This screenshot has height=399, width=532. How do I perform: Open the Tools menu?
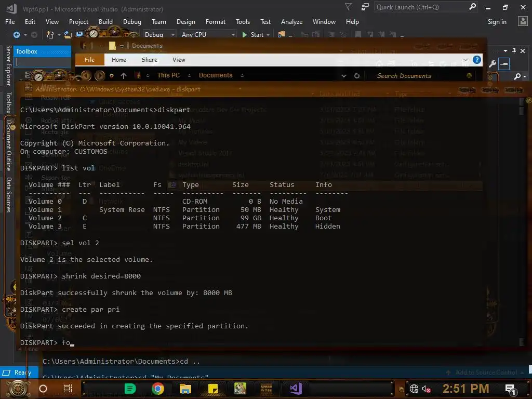pyautogui.click(x=243, y=22)
